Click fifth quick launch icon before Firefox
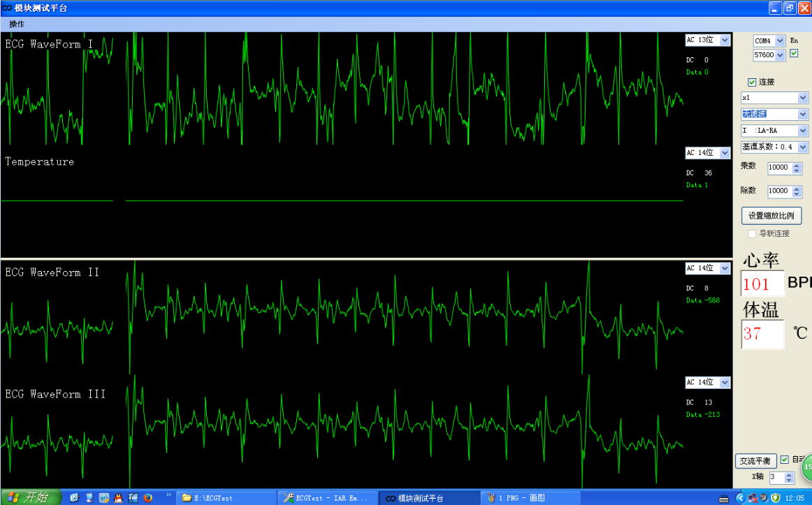The image size is (812, 505). [133, 498]
